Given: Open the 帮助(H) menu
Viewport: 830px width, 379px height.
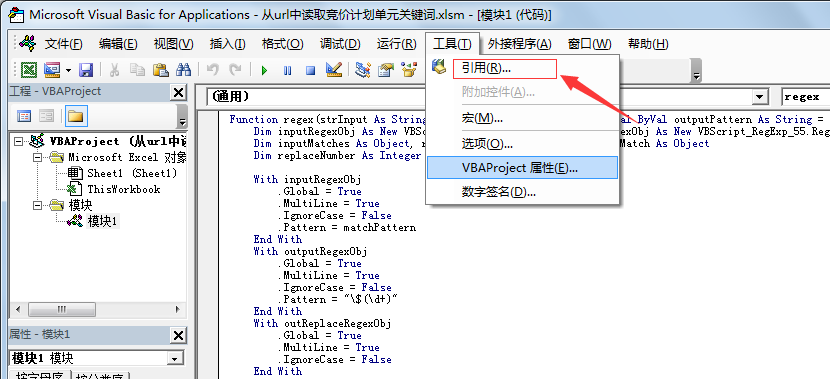Looking at the screenshot, I should coord(648,44).
